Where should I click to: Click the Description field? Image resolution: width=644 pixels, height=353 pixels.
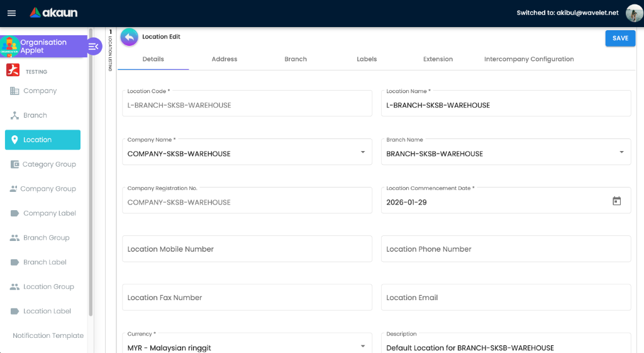pos(506,344)
